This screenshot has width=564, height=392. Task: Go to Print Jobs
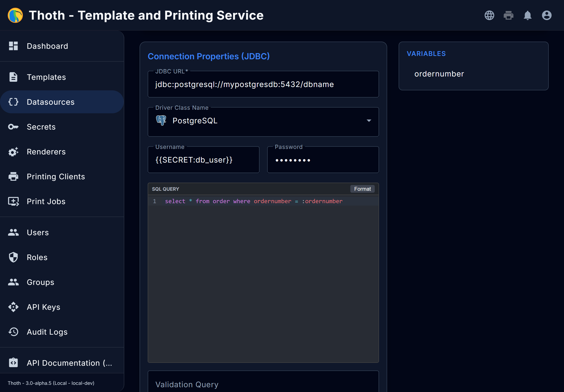[62, 201]
